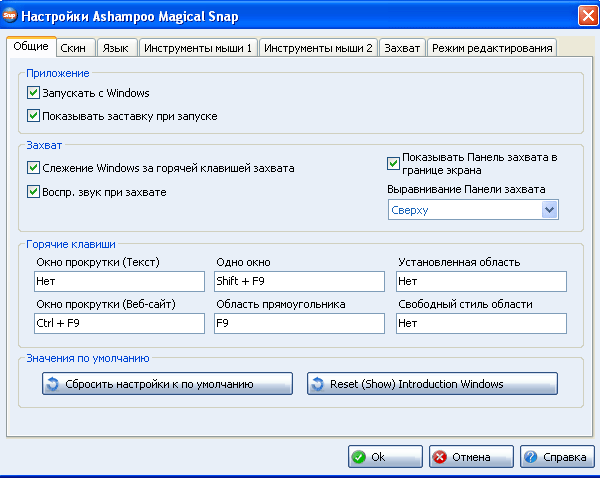Click refresh arrow icon on Reset Introduction button
Image resolution: width=600 pixels, height=478 pixels.
coord(317,384)
